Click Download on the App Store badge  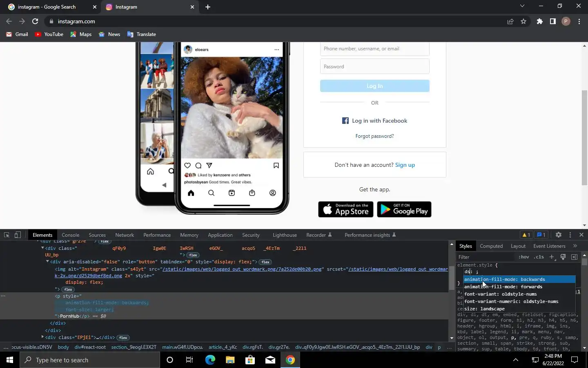[345, 209]
